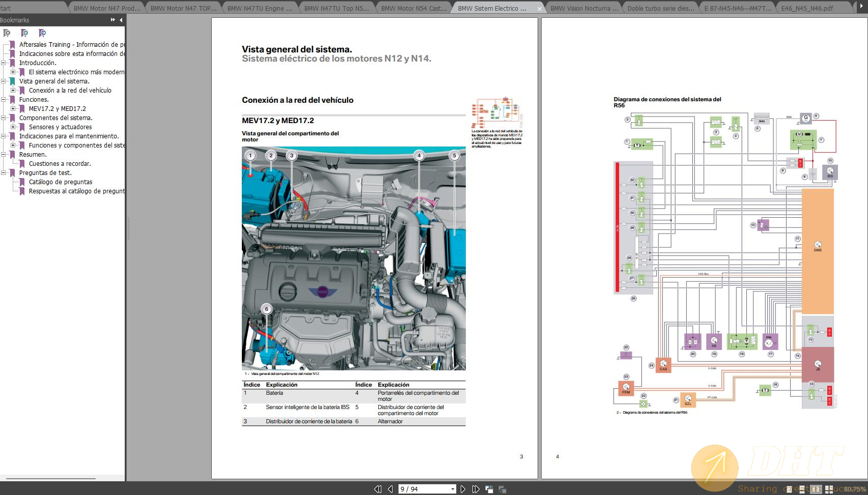The image size is (868, 495).
Task: Collapse the Funciones bookmark
Action: point(3,100)
